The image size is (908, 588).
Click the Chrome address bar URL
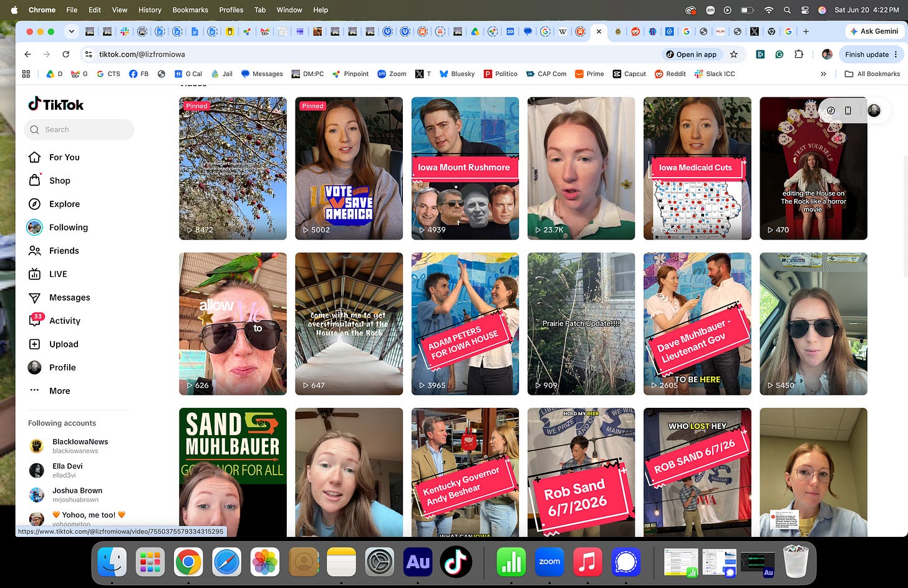click(142, 54)
